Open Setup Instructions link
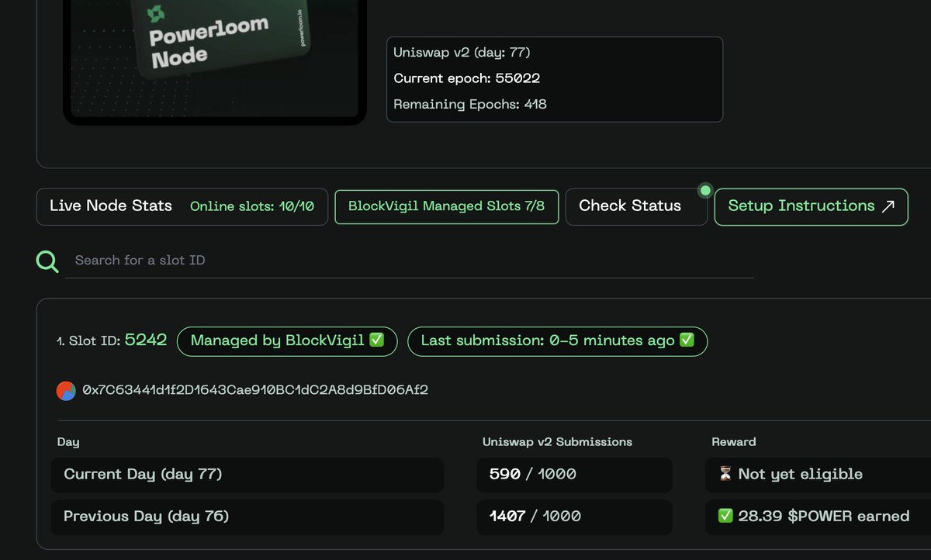Screen dimensions: 931x560 coord(811,206)
